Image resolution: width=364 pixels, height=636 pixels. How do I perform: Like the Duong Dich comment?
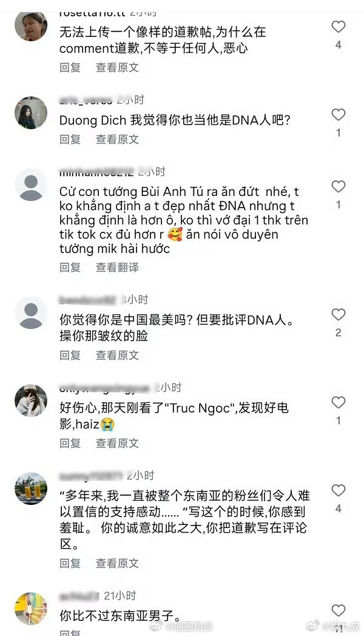tap(338, 115)
